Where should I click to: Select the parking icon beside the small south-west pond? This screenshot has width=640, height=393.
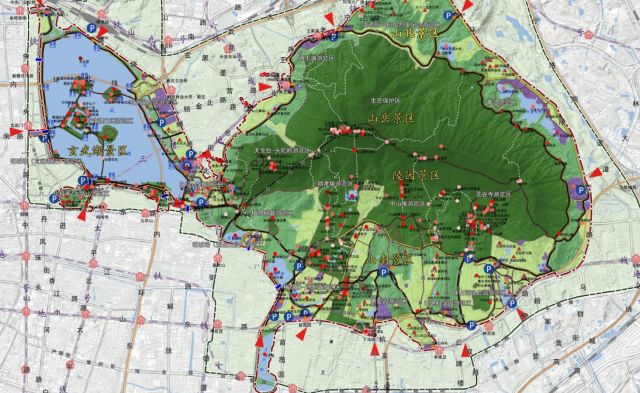click(299, 266)
